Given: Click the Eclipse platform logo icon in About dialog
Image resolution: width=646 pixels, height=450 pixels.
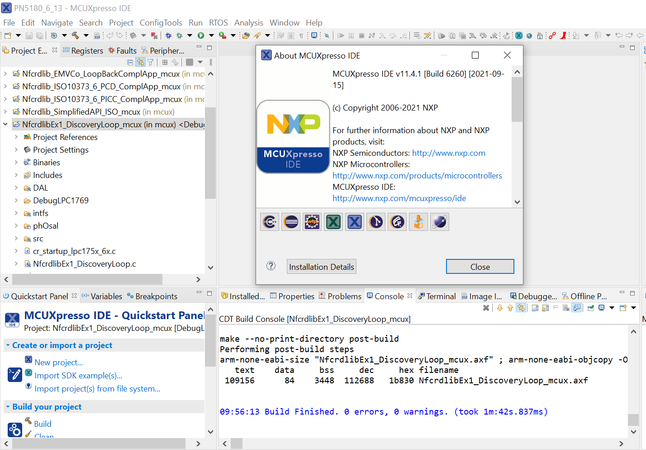Looking at the screenshot, I should [x=291, y=222].
